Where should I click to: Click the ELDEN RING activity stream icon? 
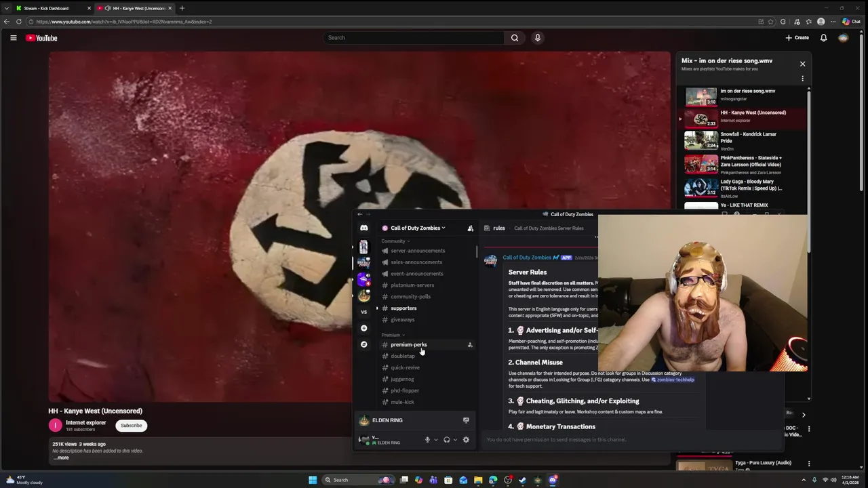[466, 420]
